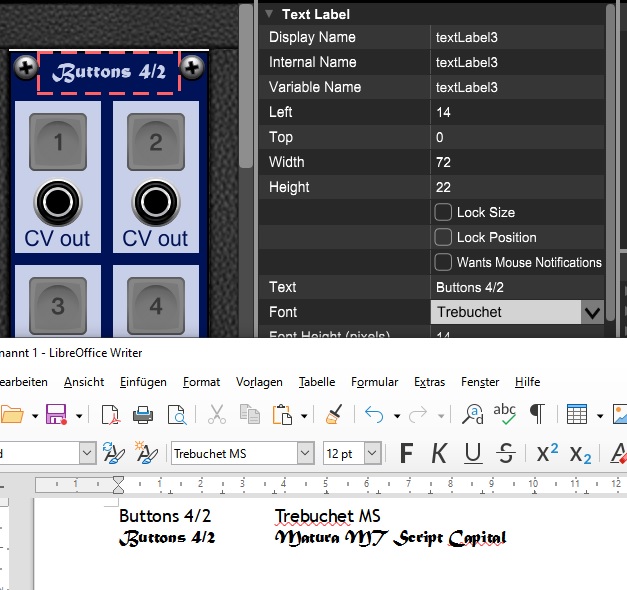
Task: Toggle formatting marks paragraph icon
Action: 537,414
